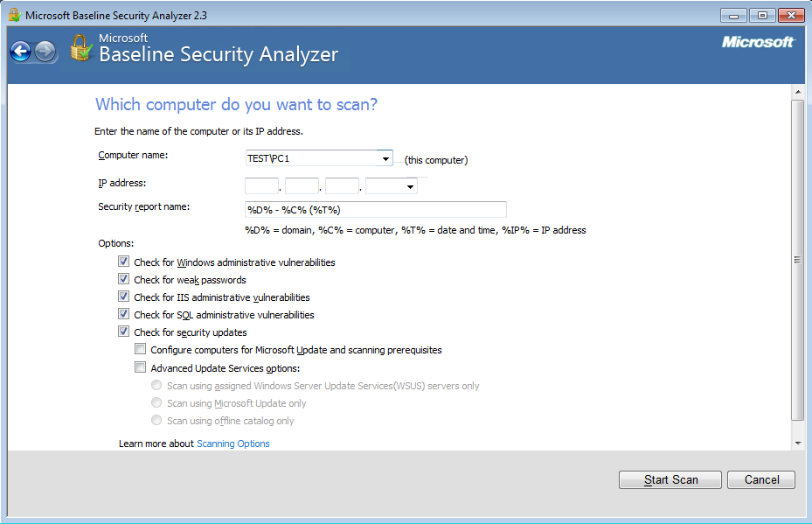This screenshot has width=812, height=524.
Task: Start the scan with Start Scan button
Action: point(670,480)
